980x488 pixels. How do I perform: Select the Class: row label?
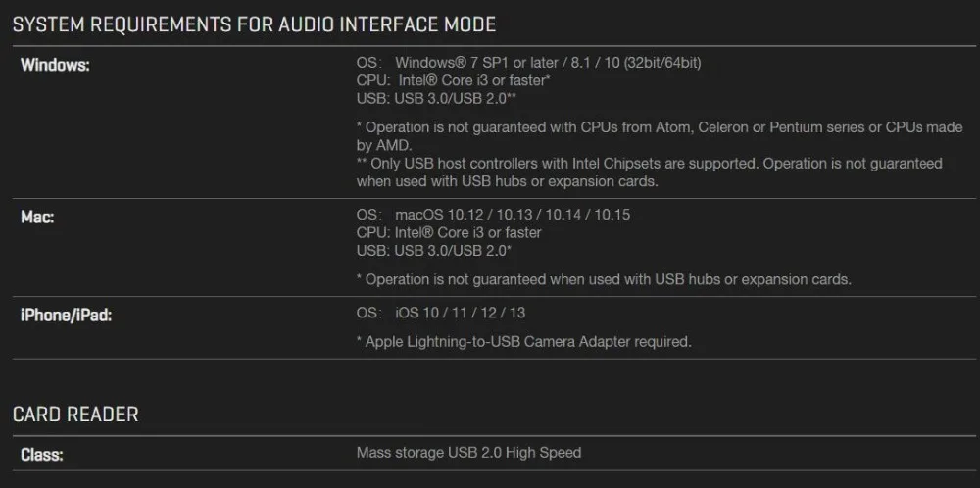pos(42,455)
